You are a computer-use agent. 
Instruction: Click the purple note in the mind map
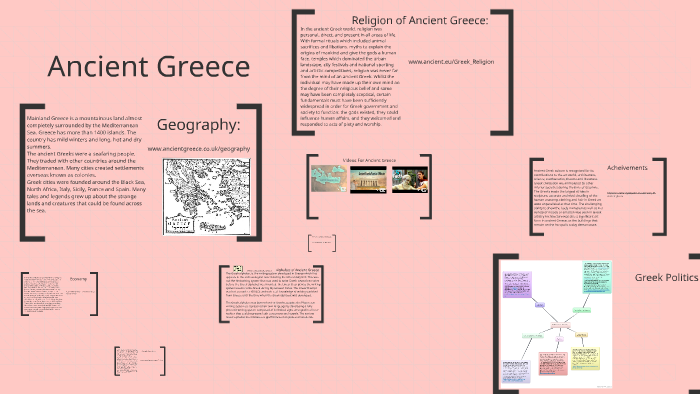click(x=517, y=284)
